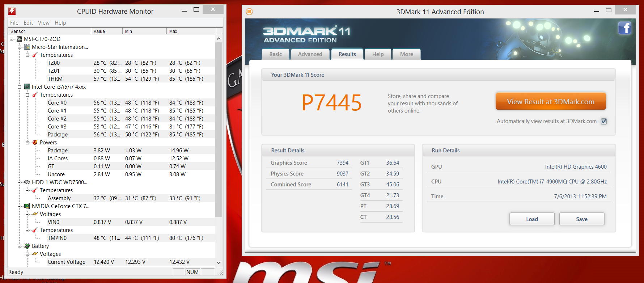Click the Physics Score value 9037
Image resolution: width=644 pixels, height=283 pixels.
[342, 174]
